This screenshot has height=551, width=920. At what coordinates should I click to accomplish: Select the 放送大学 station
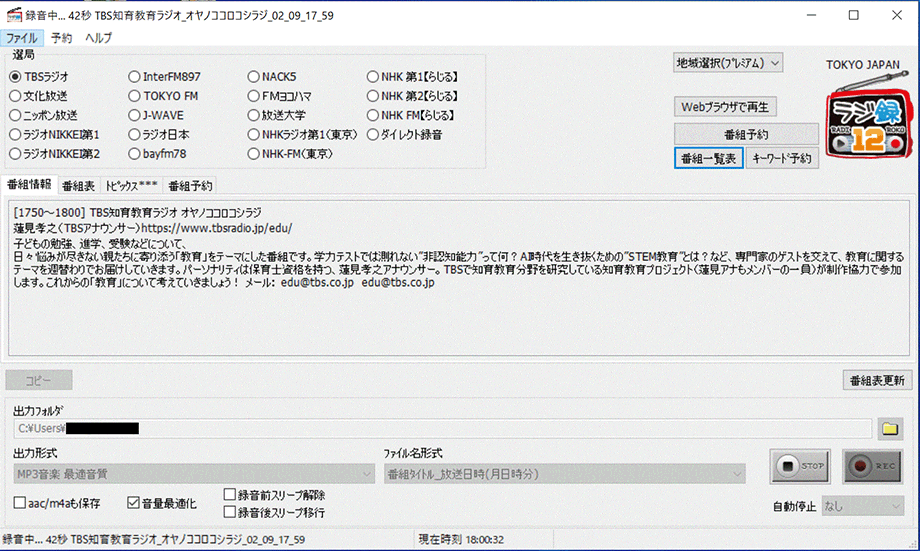(x=277, y=115)
